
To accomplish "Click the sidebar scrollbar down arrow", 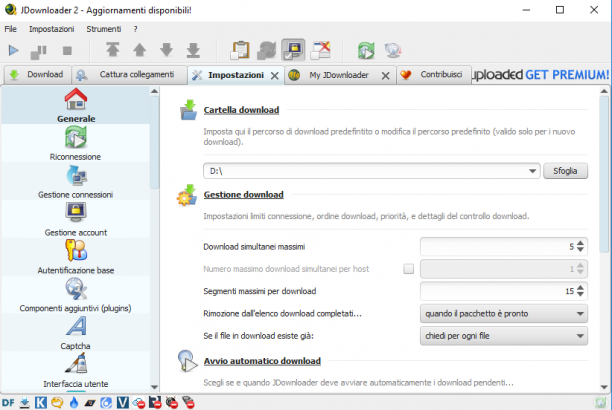I will [x=155, y=387].
